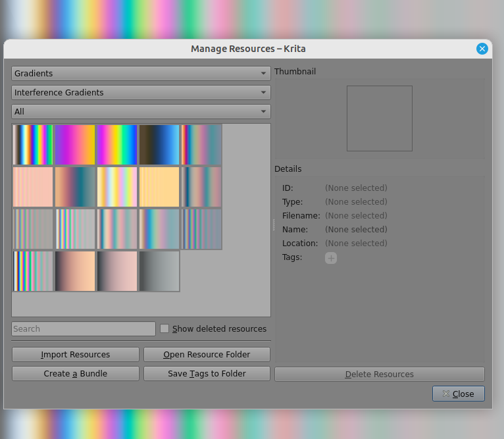
Task: Select the dark brown to blue gradient
Action: [159, 145]
